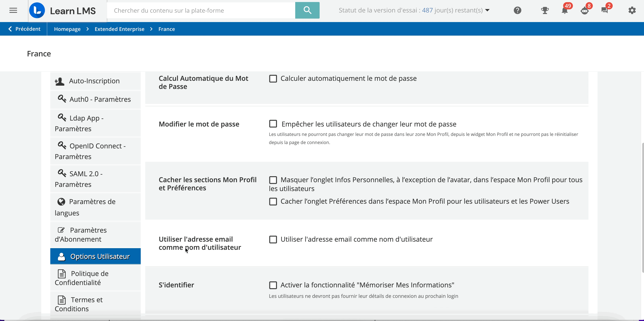Open the Auto-Inscription settings tab
This screenshot has height=321, width=644.
pos(96,81)
